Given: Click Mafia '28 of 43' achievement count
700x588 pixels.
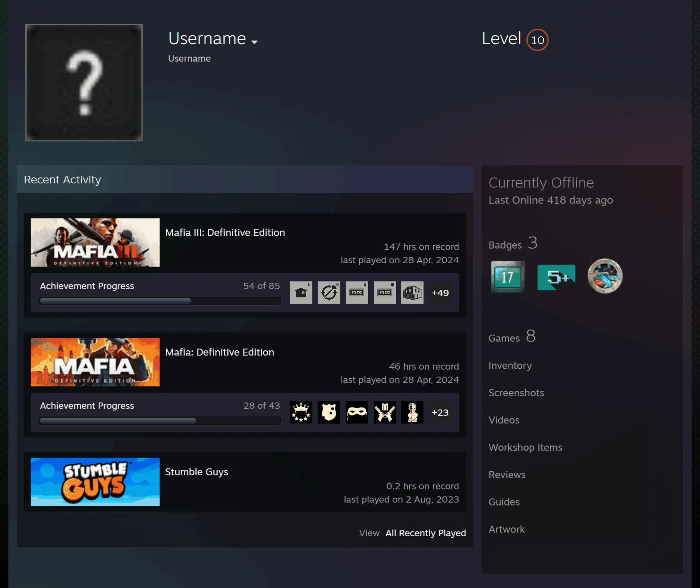Looking at the screenshot, I should pyautogui.click(x=261, y=406).
